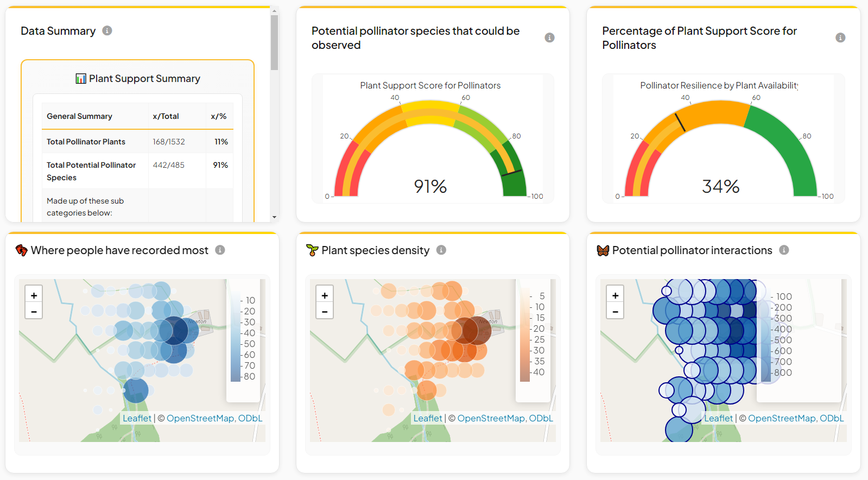The height and width of the screenshot is (480, 868).
Task: Zoom in on the recorded-most map
Action: (x=34, y=295)
